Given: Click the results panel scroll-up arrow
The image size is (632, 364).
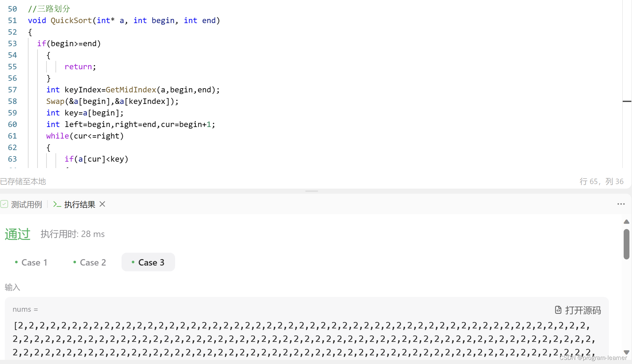Looking at the screenshot, I should pyautogui.click(x=626, y=222).
